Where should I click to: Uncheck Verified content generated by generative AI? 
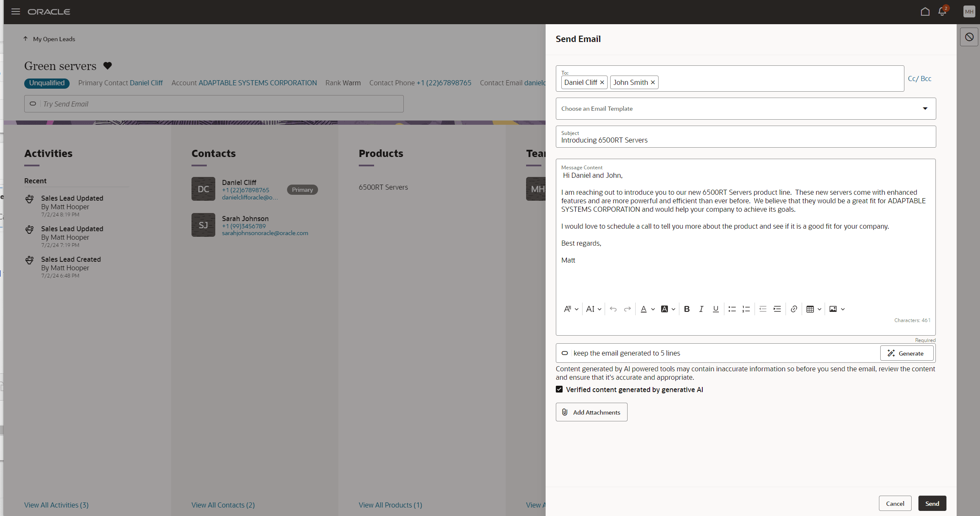pyautogui.click(x=559, y=389)
